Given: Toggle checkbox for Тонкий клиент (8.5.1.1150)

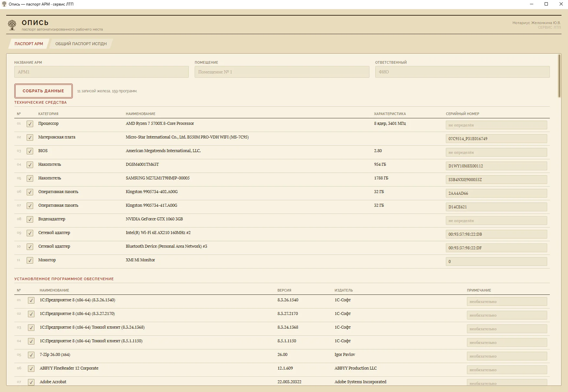Looking at the screenshot, I should point(31,341).
